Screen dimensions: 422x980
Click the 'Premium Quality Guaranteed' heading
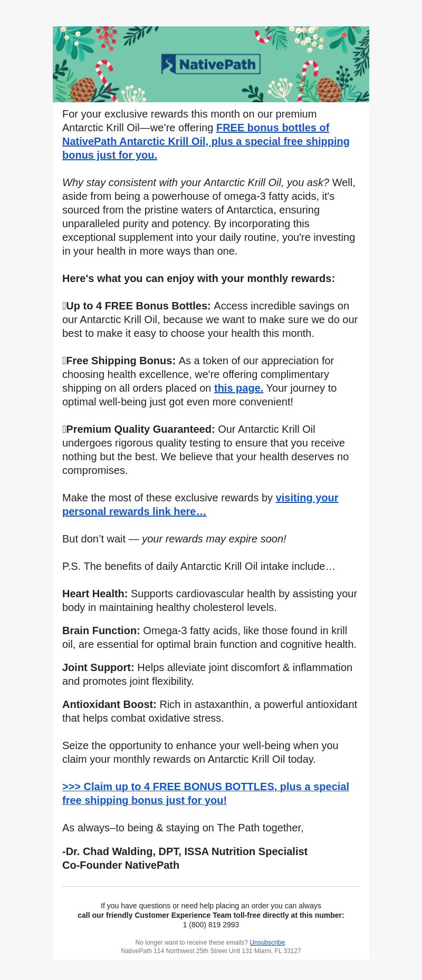(140, 429)
